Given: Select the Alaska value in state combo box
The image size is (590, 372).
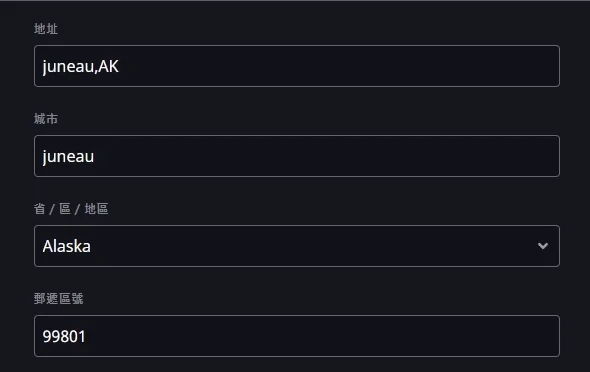Looking at the screenshot, I should (x=297, y=246).
